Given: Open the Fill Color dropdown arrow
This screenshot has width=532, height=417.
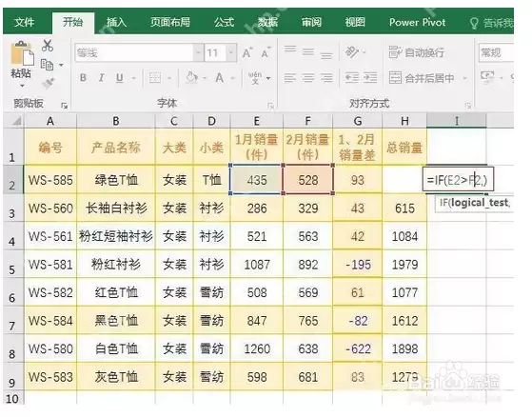Looking at the screenshot, I should [205, 78].
